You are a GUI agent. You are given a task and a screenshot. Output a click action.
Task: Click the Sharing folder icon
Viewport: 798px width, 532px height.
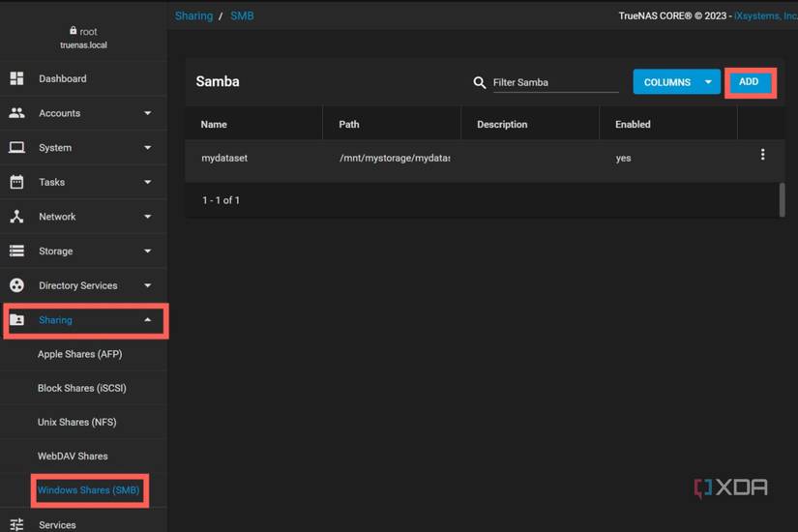(x=16, y=320)
